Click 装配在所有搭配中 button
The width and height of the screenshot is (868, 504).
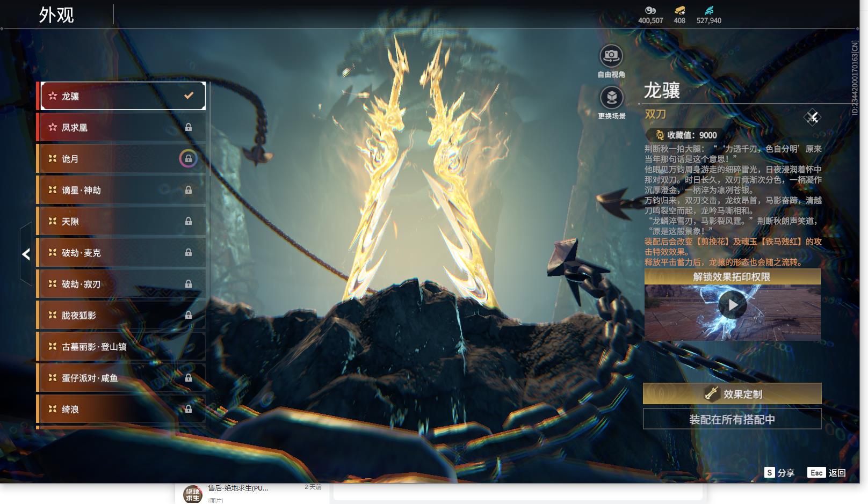click(x=732, y=419)
